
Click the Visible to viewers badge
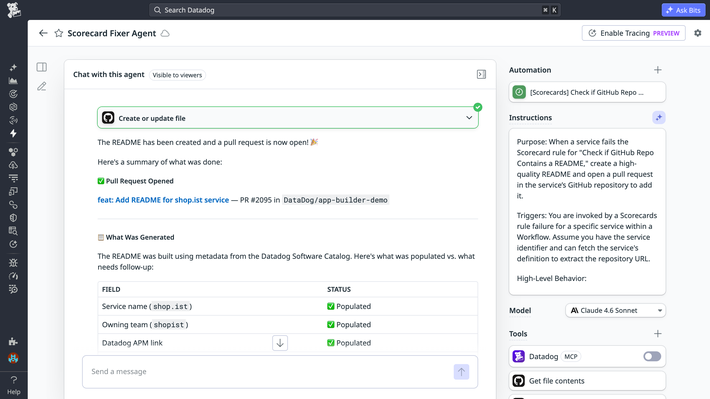coord(177,75)
